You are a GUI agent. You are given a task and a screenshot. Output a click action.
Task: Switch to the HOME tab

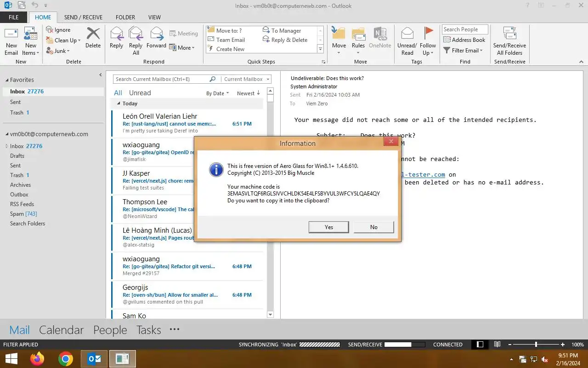coord(43,17)
